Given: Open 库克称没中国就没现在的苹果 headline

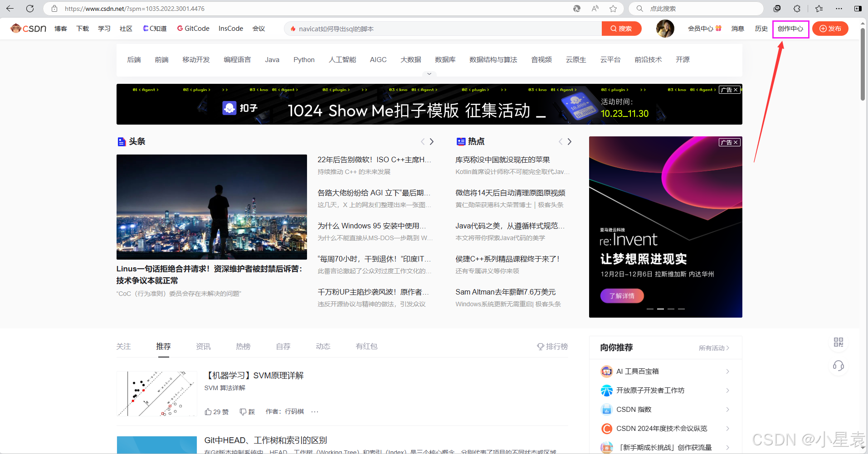Looking at the screenshot, I should pos(502,160).
